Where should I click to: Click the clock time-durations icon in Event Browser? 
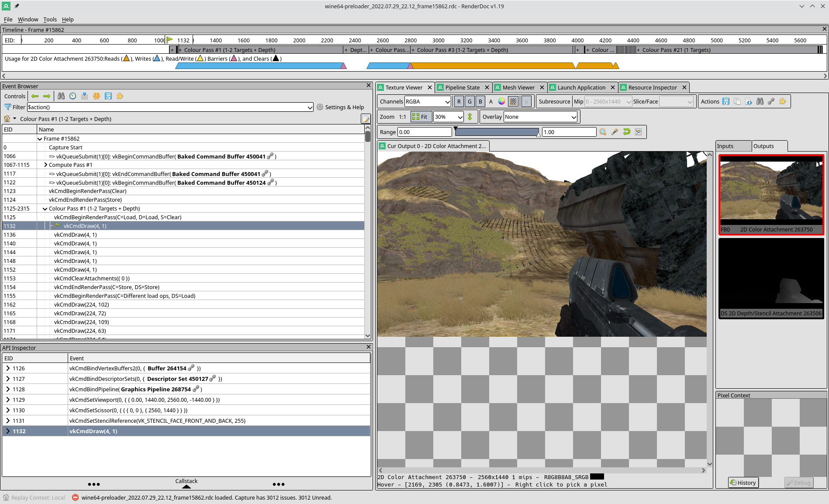pos(73,96)
